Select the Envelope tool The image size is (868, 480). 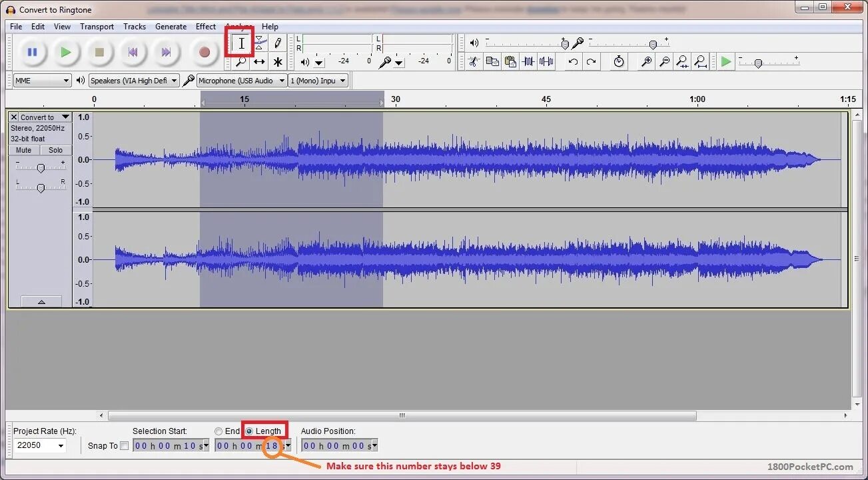click(x=259, y=43)
